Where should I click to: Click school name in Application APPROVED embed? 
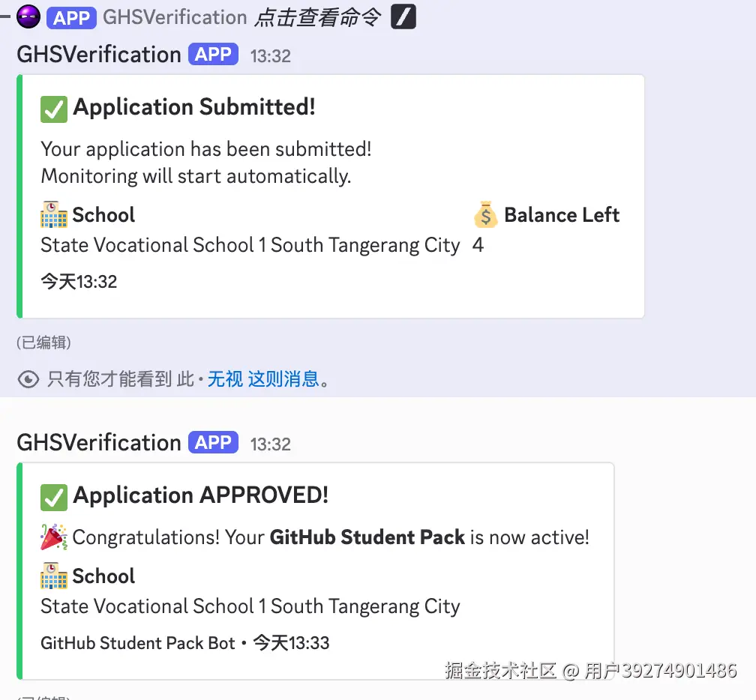[250, 606]
